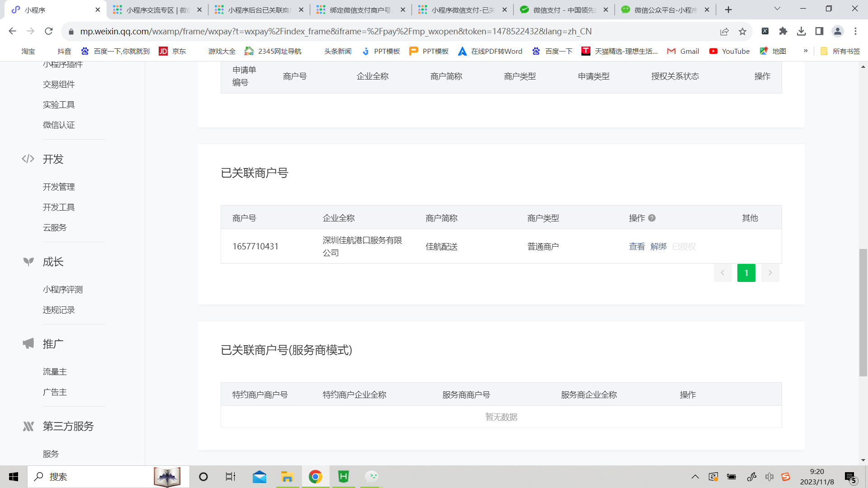Click the 推广 megaphone icon
The height and width of the screenshot is (488, 868).
point(28,344)
